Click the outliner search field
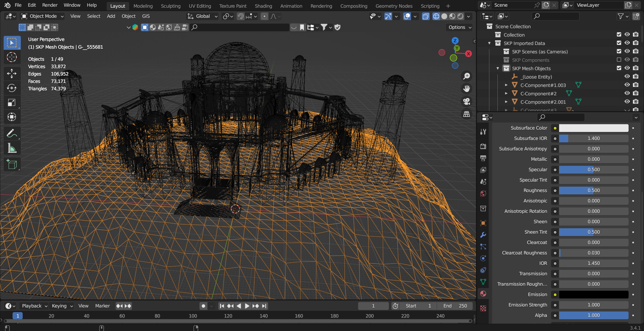This screenshot has width=644, height=331. point(555,16)
